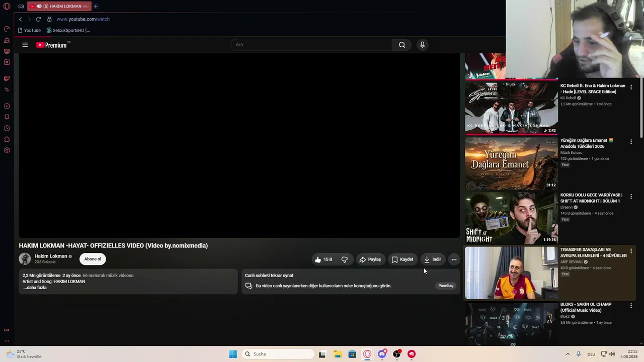Open File Explorer from the taskbar

coord(338,354)
